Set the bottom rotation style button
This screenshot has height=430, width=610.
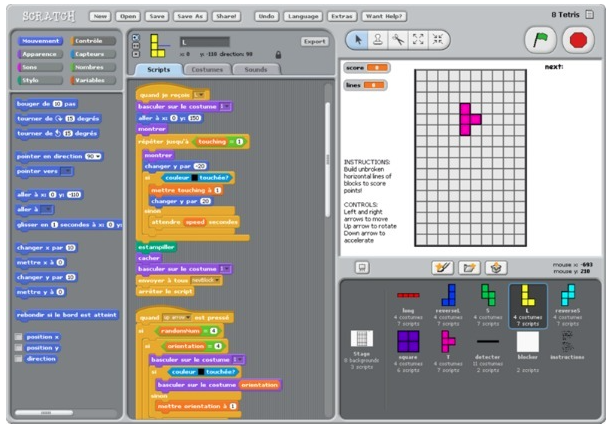[x=136, y=54]
